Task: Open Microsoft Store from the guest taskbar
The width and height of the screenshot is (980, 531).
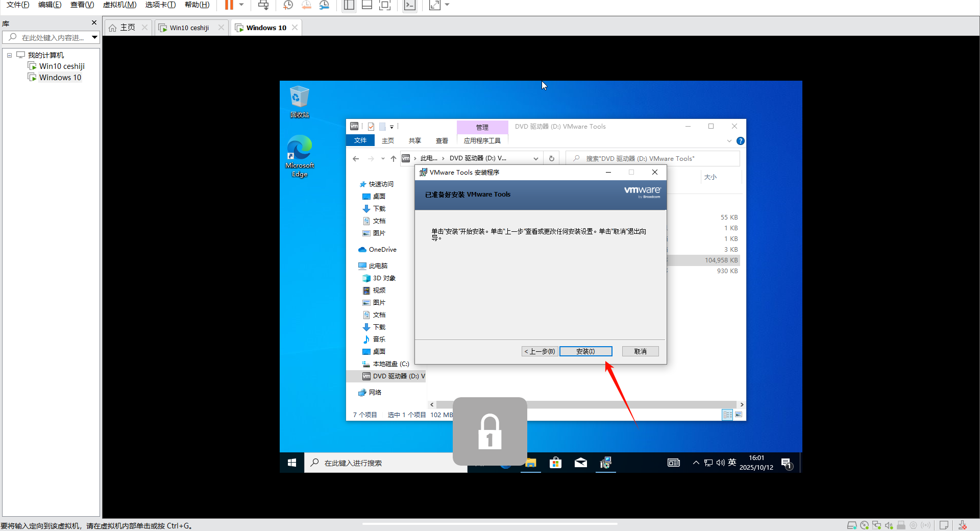Action: point(555,463)
